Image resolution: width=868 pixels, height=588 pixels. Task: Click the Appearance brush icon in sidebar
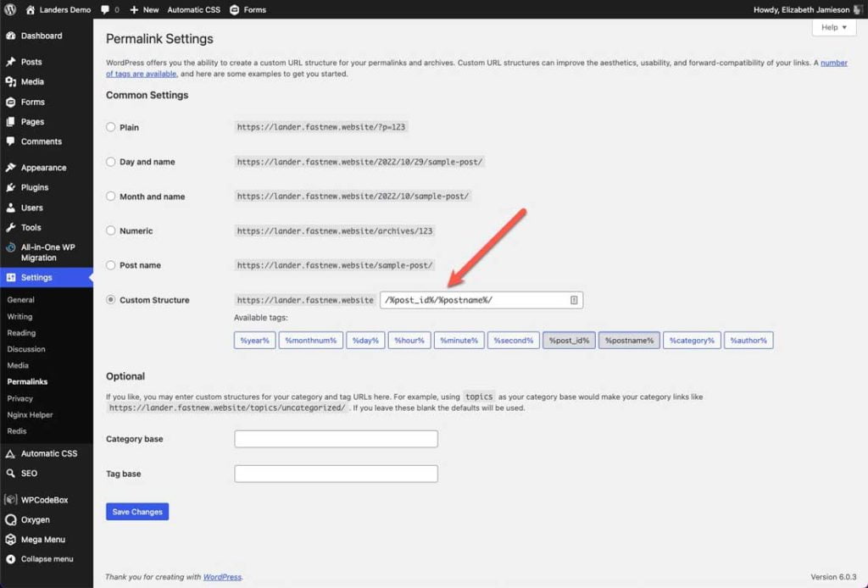pyautogui.click(x=10, y=167)
